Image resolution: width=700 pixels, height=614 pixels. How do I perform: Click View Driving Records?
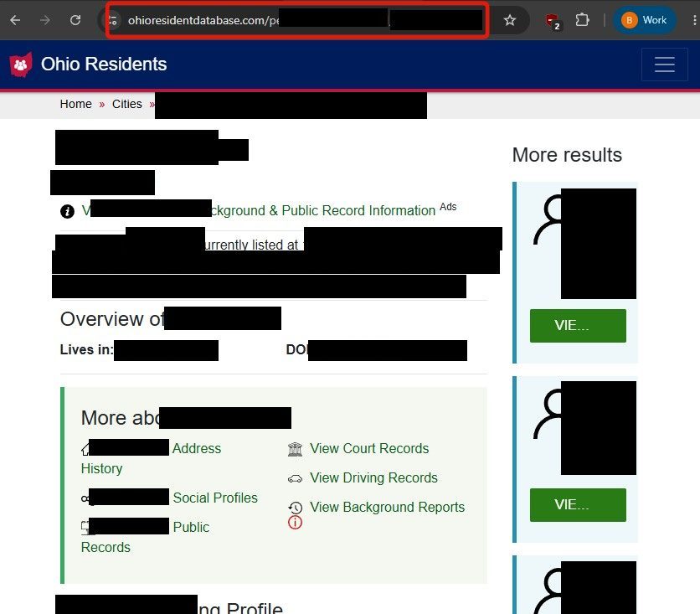(x=373, y=477)
